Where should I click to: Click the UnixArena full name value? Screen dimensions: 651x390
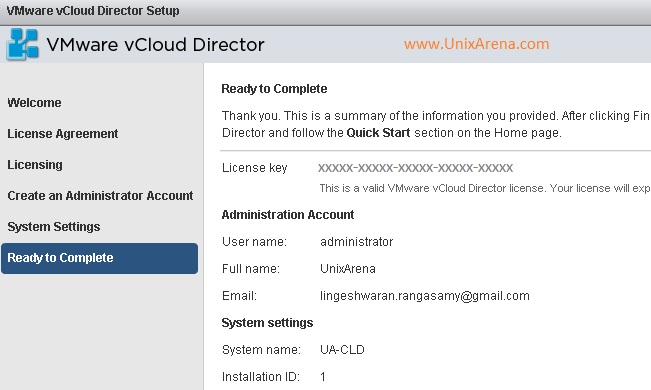[348, 269]
